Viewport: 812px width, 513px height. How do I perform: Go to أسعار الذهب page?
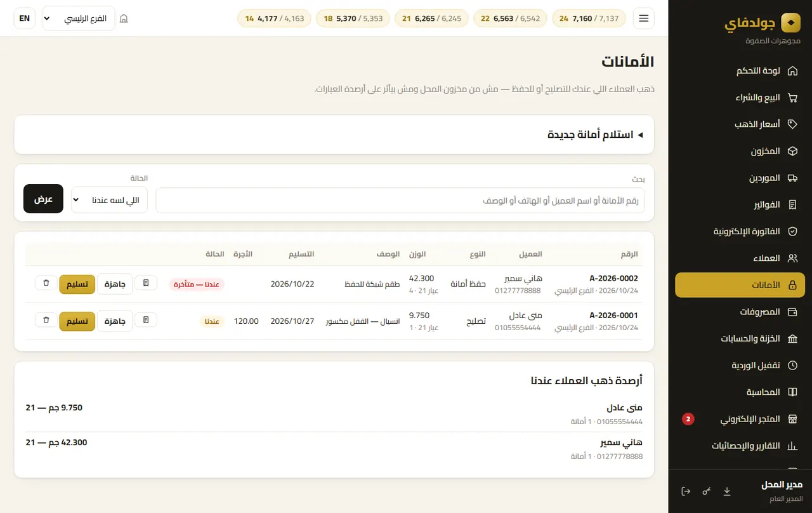(740, 124)
